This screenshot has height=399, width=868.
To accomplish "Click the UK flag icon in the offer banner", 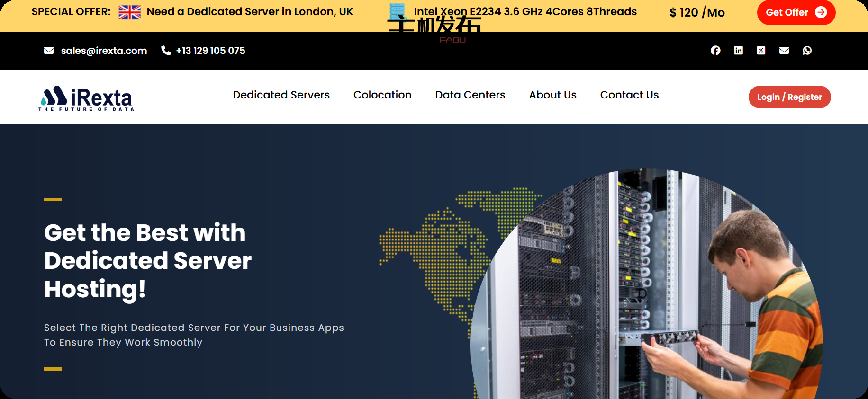I will [130, 12].
